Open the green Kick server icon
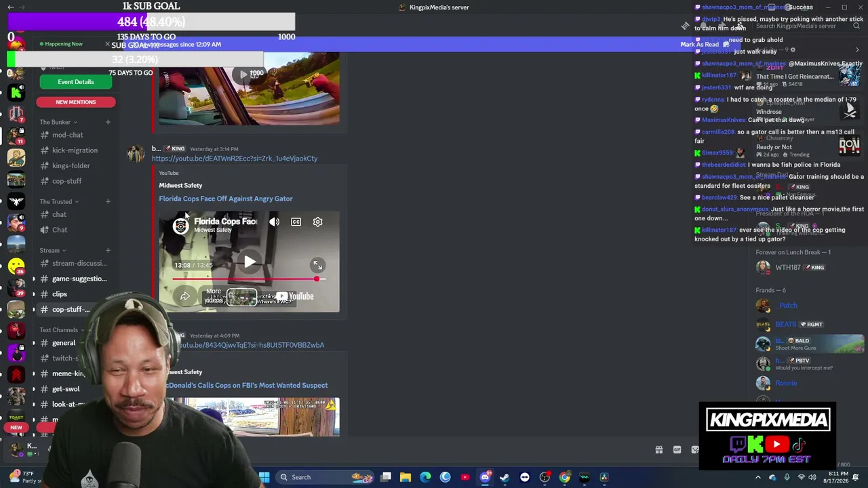Image resolution: width=868 pixels, height=488 pixels. click(x=16, y=93)
